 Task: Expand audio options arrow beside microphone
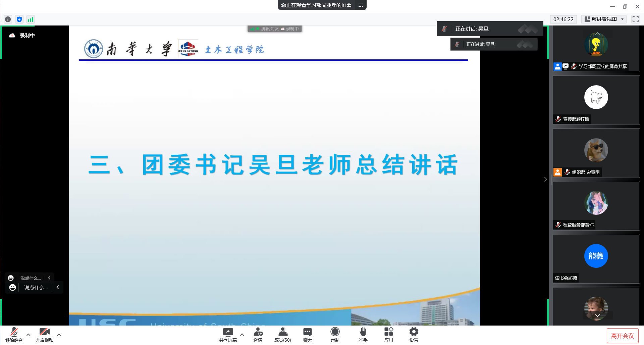tap(29, 335)
